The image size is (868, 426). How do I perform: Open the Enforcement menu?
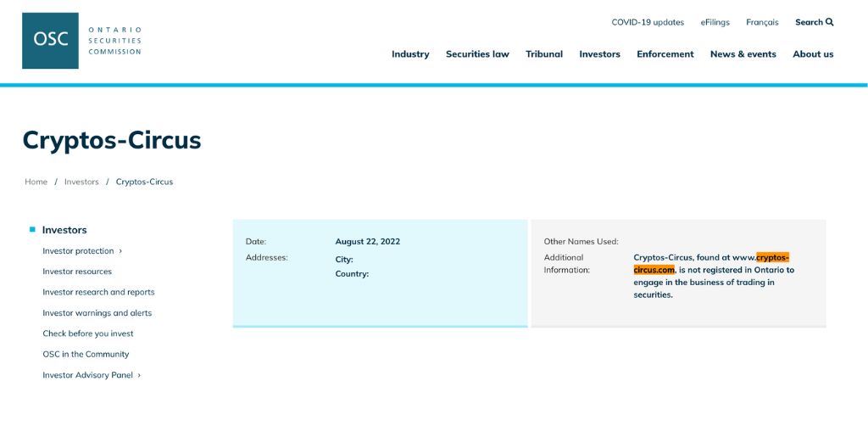click(x=665, y=53)
